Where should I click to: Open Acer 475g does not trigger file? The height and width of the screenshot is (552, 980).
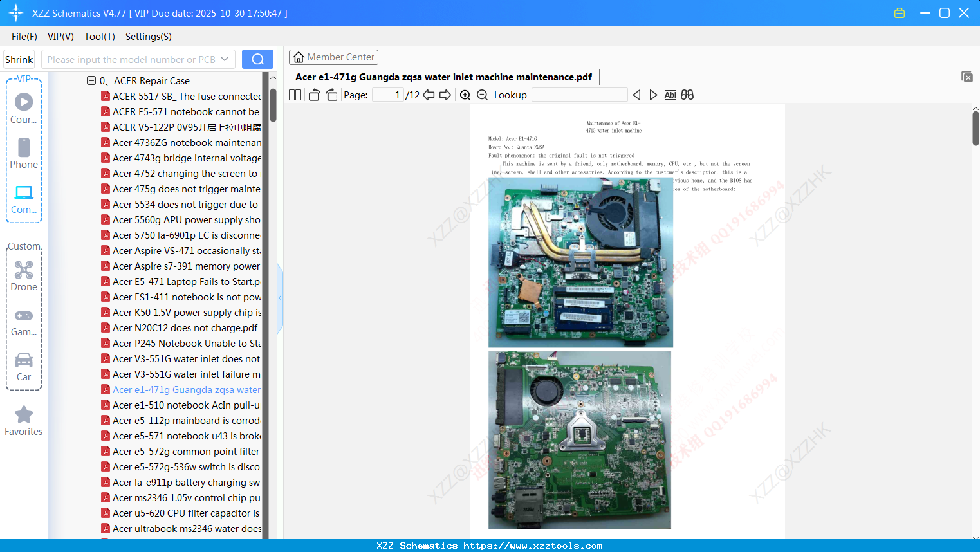point(187,189)
